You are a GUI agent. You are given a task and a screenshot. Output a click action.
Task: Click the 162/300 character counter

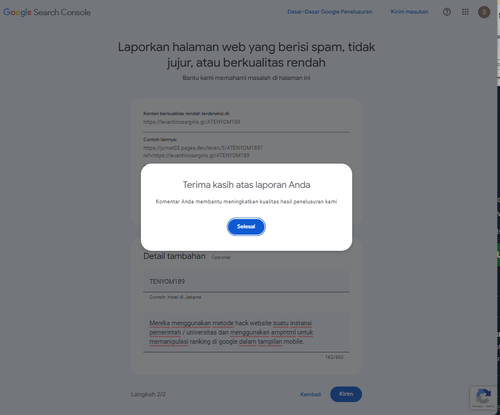[334, 357]
